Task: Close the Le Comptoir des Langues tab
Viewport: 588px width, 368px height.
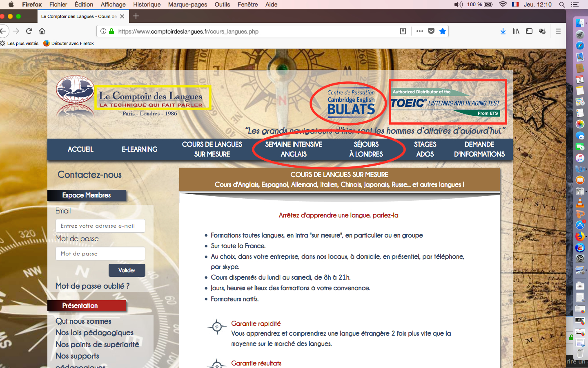Action: (x=122, y=16)
